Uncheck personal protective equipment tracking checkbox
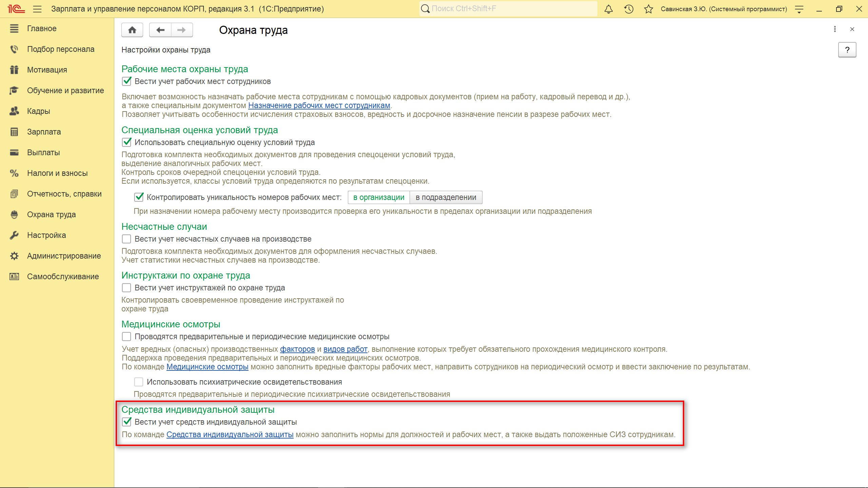The width and height of the screenshot is (868, 488). point(126,422)
